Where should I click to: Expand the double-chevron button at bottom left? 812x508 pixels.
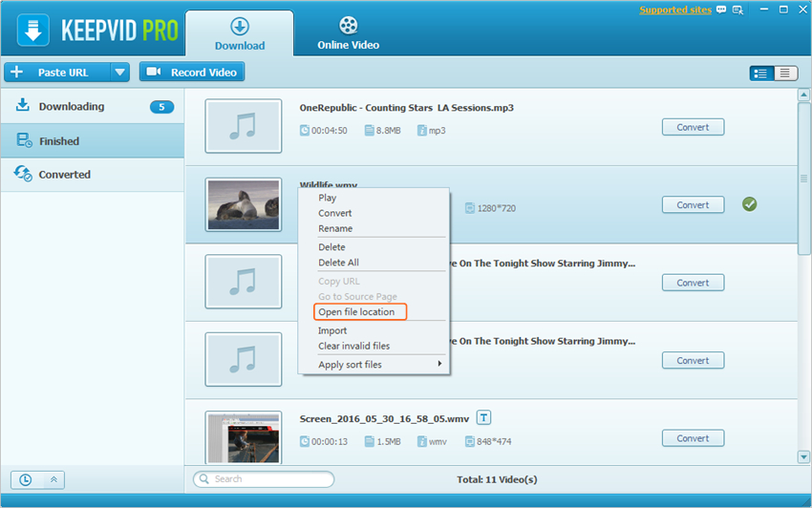click(53, 479)
